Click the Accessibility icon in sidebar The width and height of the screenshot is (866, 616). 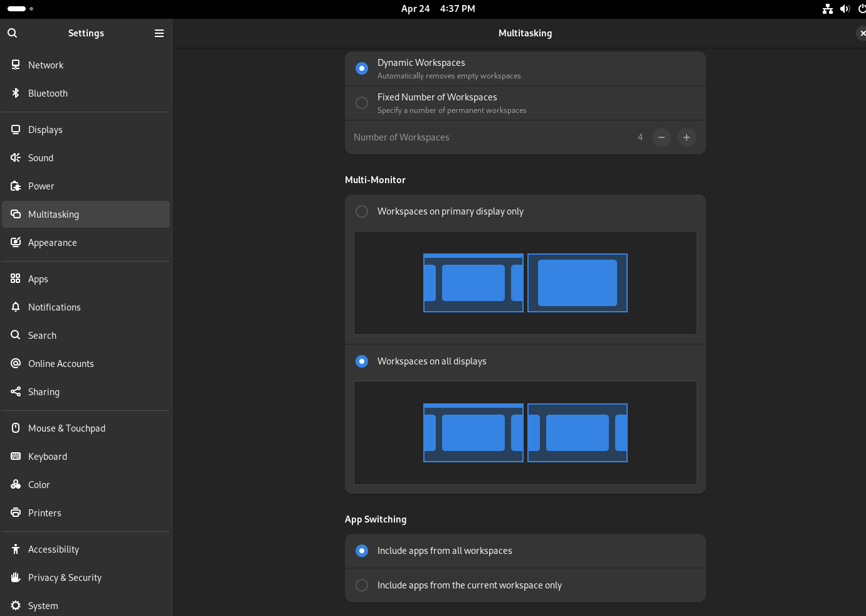pos(16,550)
